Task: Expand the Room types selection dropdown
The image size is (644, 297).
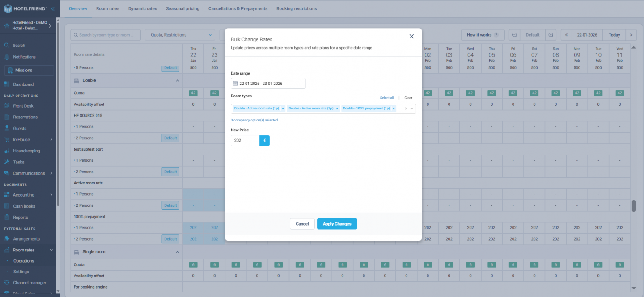Action: (411, 108)
